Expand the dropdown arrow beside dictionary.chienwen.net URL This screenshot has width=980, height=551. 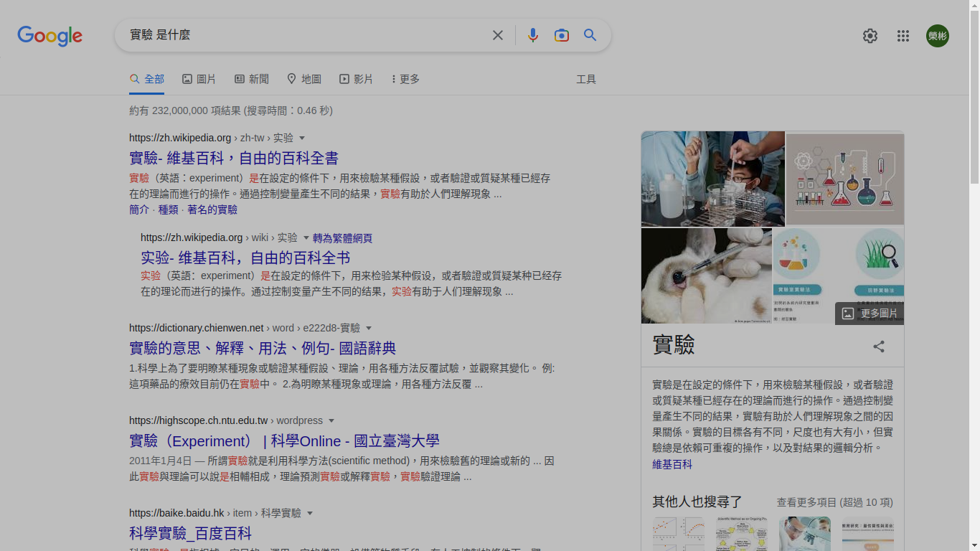pos(369,329)
